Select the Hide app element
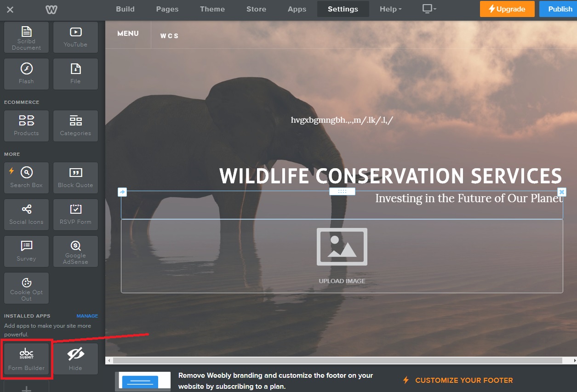 tap(75, 359)
